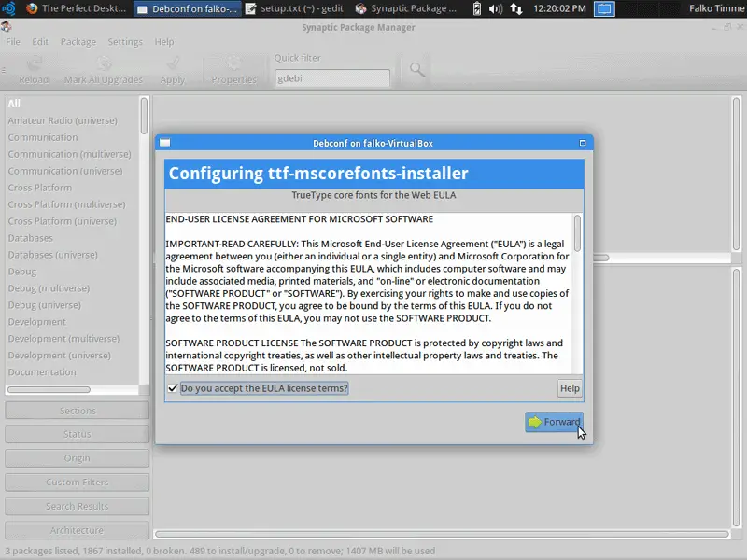Viewport: 747px width, 560px height.
Task: Click the Search magnifier icon in Synaptic
Action: [417, 70]
